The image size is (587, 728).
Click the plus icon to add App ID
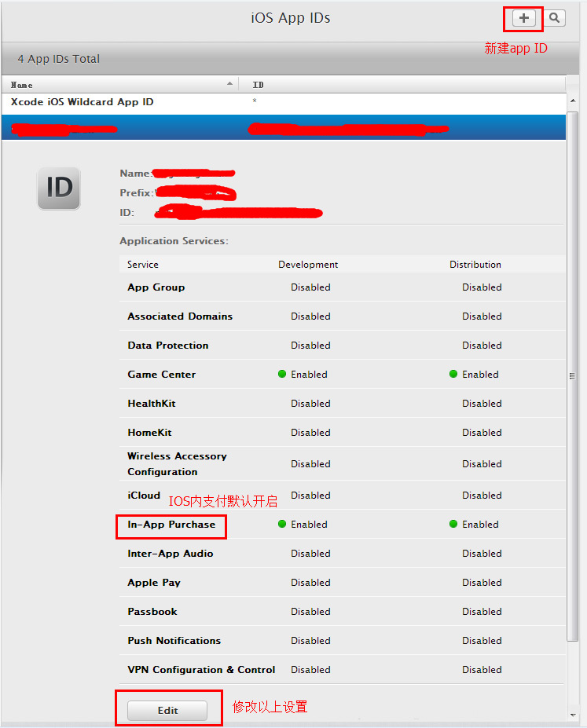524,18
